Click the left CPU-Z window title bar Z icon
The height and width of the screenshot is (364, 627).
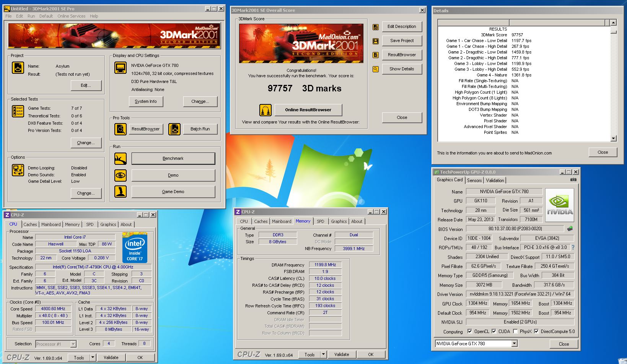(x=7, y=215)
